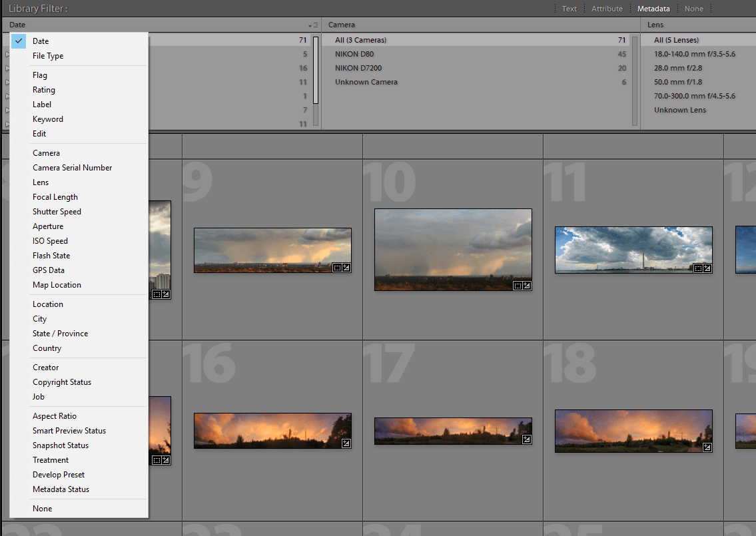Click the Camera column scrollbar
The height and width of the screenshot is (536, 756).
click(635, 81)
